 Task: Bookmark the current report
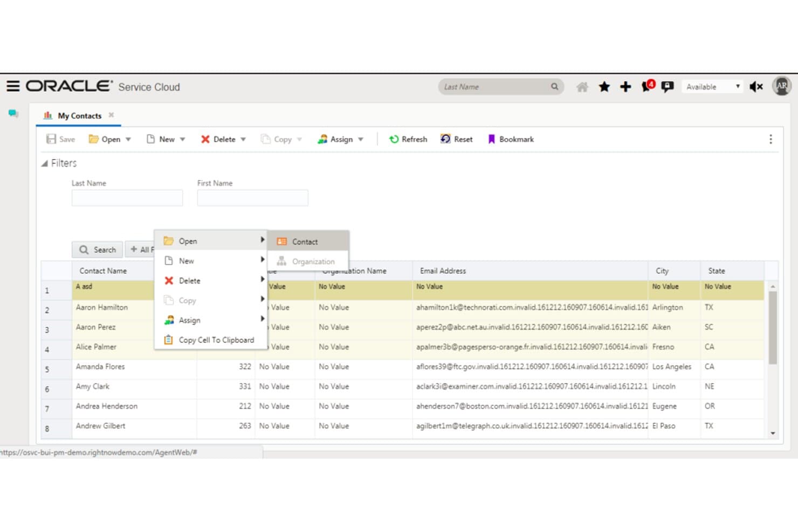pos(510,139)
